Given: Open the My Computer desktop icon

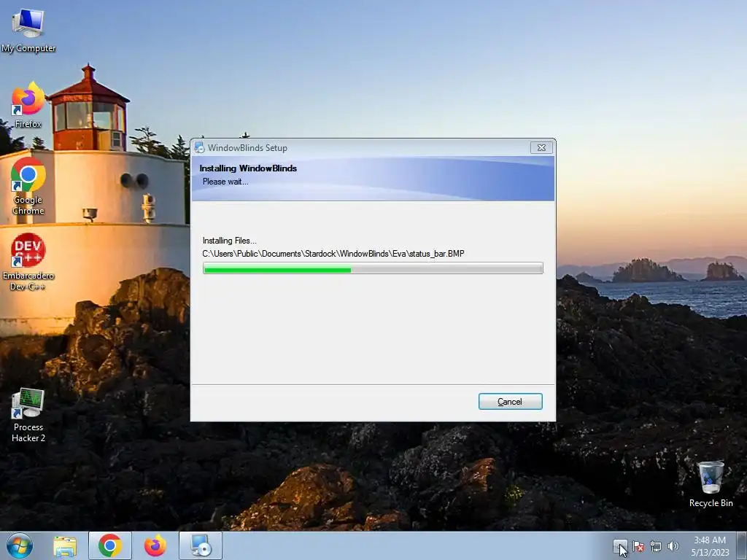Looking at the screenshot, I should (x=28, y=31).
